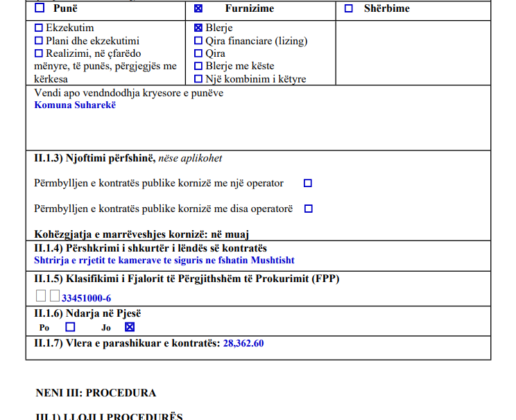Click the II.1.7) Vlera e parashikuar label
The width and height of the screenshot is (516, 420).
[x=127, y=343]
